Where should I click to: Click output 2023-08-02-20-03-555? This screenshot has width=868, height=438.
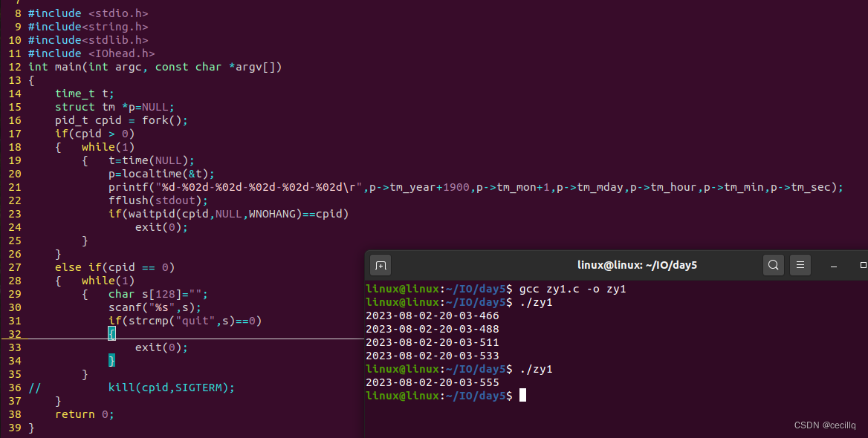(433, 383)
